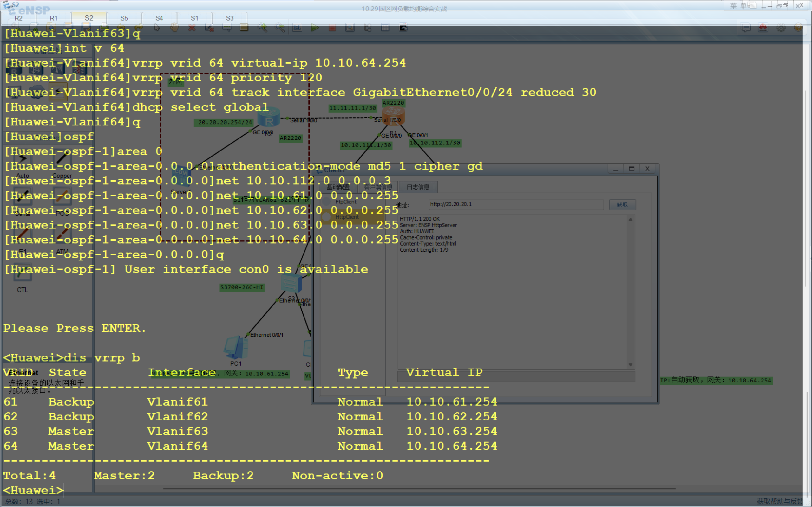Click the green Start devices play icon

(x=314, y=28)
